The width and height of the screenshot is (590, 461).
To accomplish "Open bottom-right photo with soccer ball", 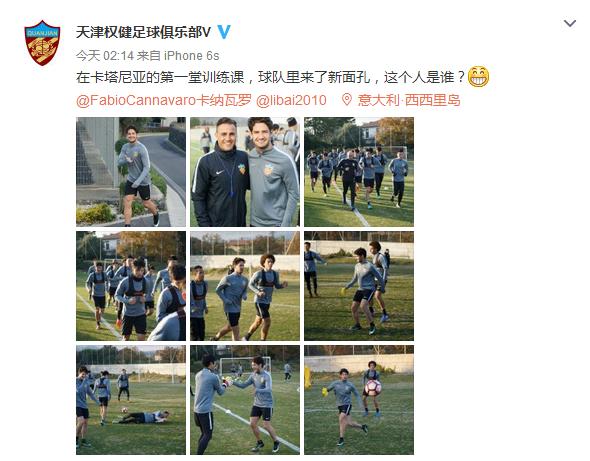I will 359,400.
